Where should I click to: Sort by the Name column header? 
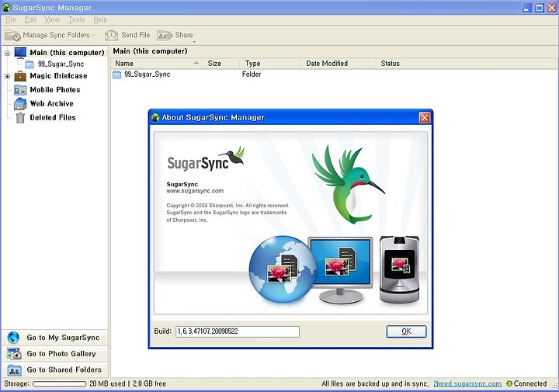click(157, 64)
